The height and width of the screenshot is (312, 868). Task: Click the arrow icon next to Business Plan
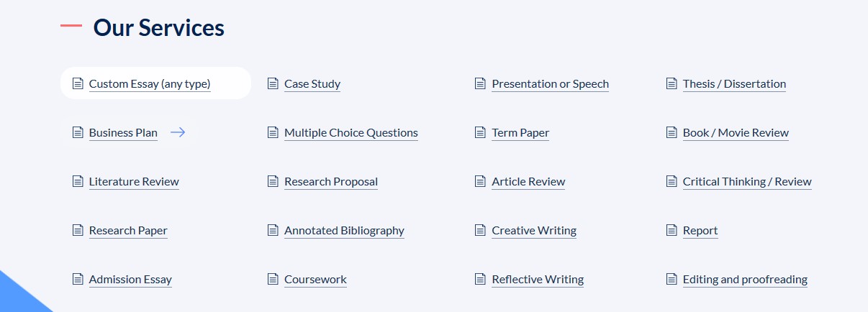(178, 132)
